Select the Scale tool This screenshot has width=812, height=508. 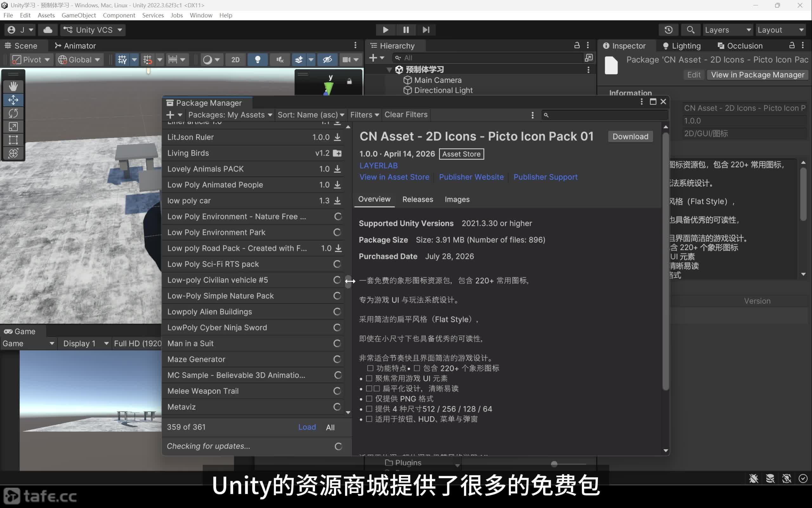click(13, 127)
